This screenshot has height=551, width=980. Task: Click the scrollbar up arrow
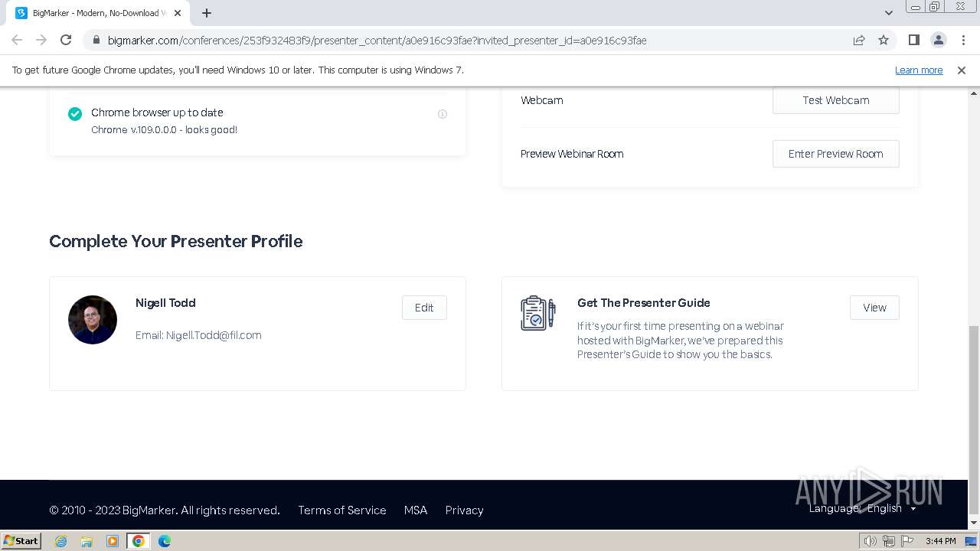click(974, 92)
